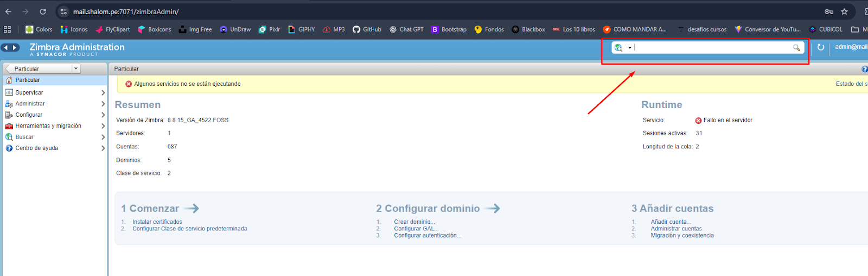This screenshot has height=276, width=868.
Task: Click the magnifier search icon in Zimbra
Action: pyautogui.click(x=796, y=48)
